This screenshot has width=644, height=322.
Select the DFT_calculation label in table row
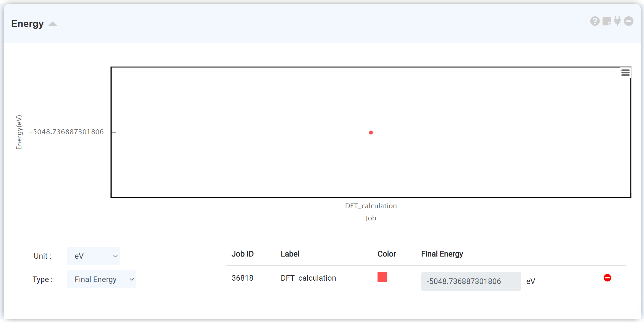tap(308, 278)
